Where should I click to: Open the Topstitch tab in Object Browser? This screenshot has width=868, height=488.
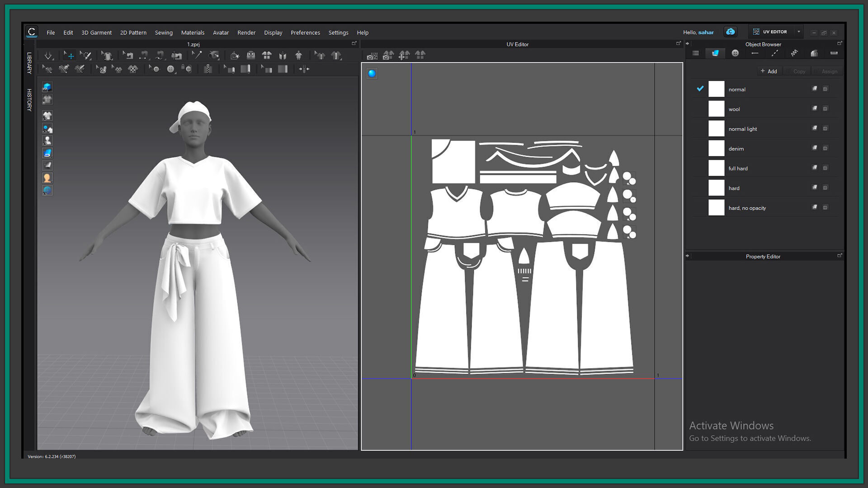pos(774,53)
